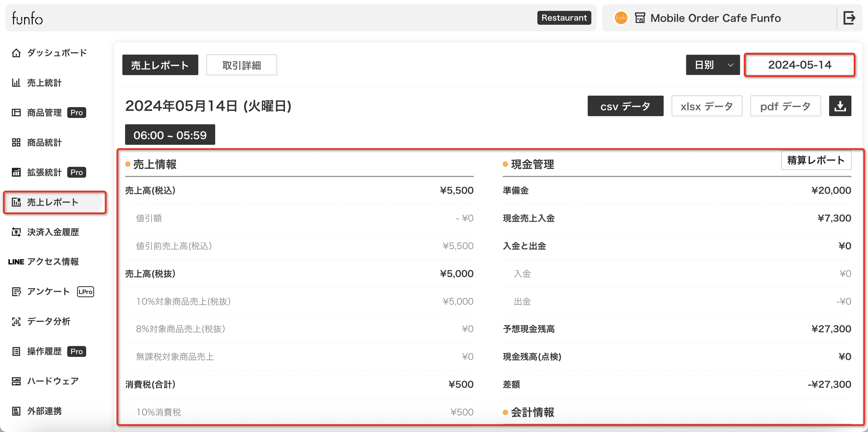This screenshot has height=432, width=868.
Task: Click the 外部連携 document icon
Action: click(x=16, y=411)
